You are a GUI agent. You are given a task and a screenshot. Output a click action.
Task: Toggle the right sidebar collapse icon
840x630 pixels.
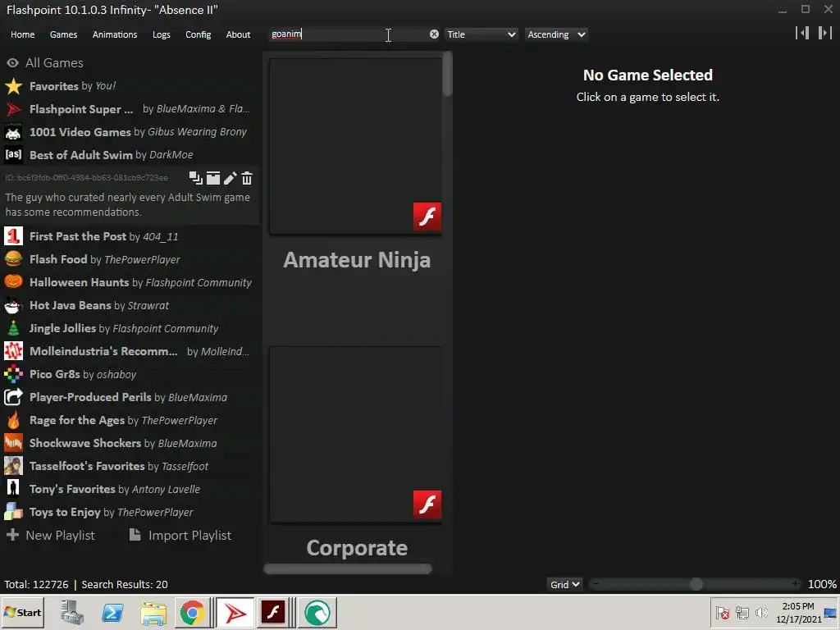point(825,33)
